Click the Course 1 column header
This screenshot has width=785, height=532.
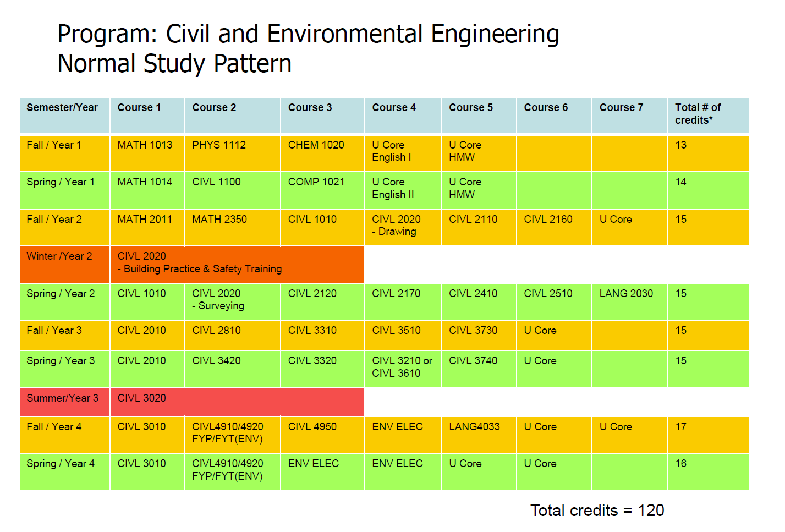[139, 108]
